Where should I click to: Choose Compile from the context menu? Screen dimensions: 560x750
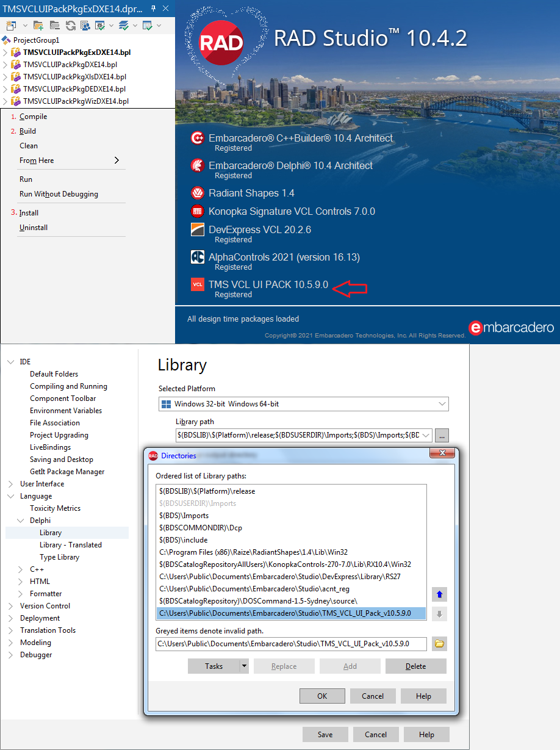coord(33,117)
